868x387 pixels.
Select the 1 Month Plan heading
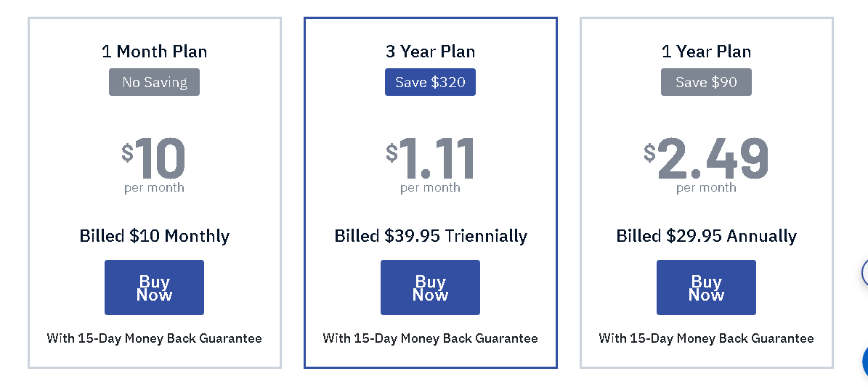coord(154,52)
